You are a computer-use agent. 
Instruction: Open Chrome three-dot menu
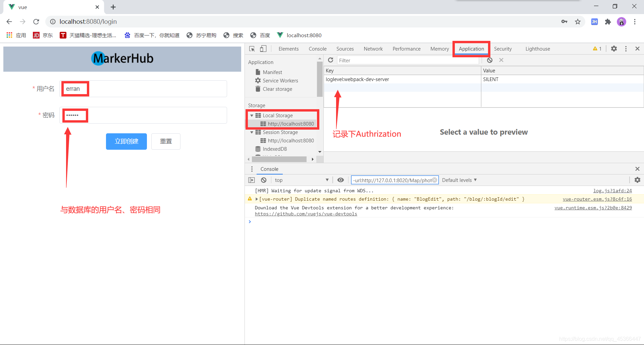[635, 22]
